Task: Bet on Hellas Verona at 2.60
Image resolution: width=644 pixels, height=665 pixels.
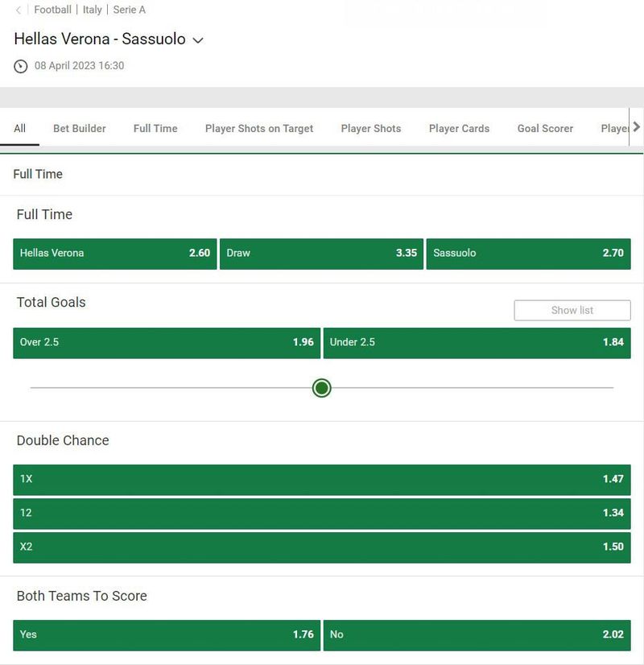Action: click(x=115, y=254)
